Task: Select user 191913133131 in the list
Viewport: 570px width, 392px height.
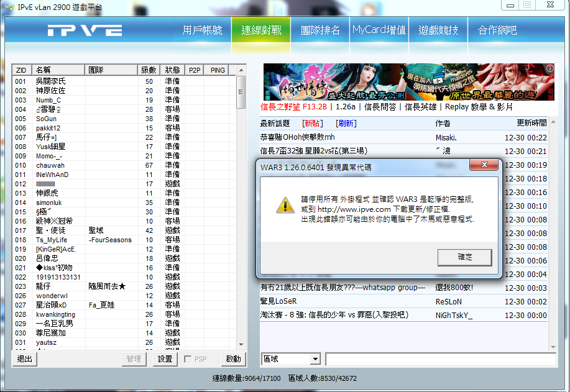Action: (x=124, y=277)
